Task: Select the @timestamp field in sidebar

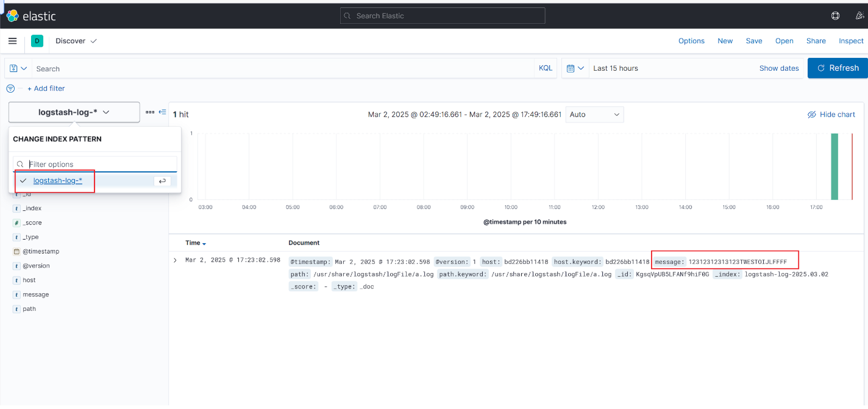Action: [41, 252]
